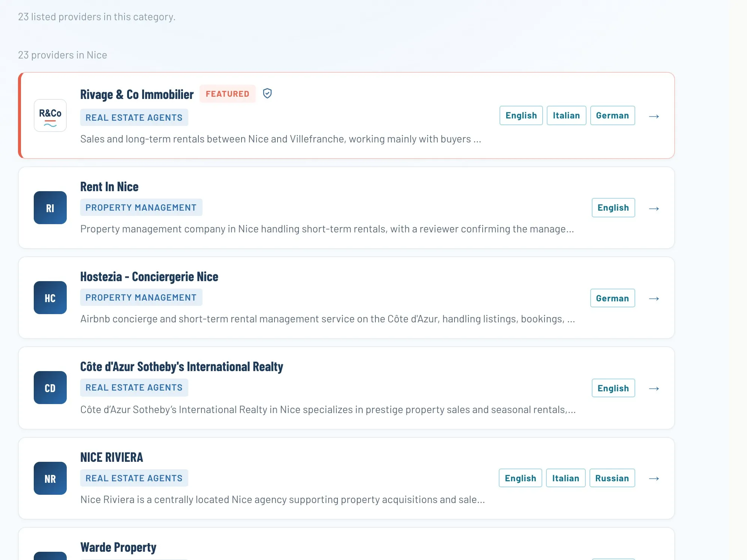This screenshot has height=560, width=747.
Task: Select English language chip on Rivage & Co
Action: click(x=521, y=115)
